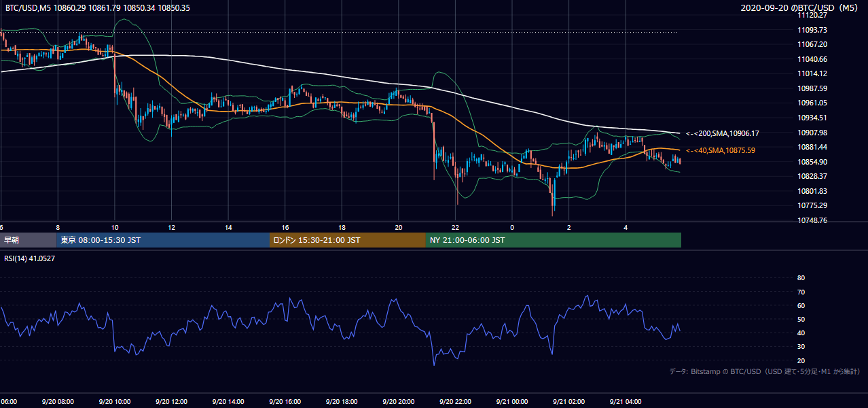
Task: Click price axis value 10801.83
Action: (812, 191)
